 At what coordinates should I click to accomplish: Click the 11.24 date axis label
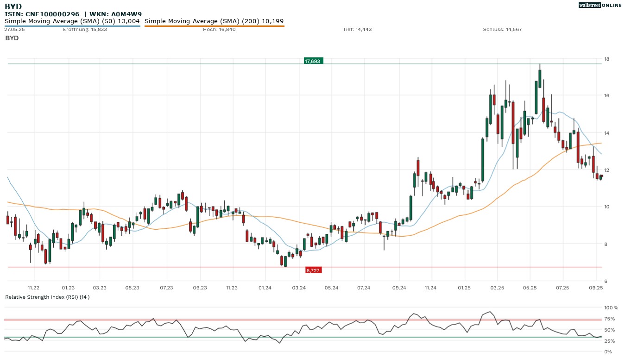click(x=430, y=288)
